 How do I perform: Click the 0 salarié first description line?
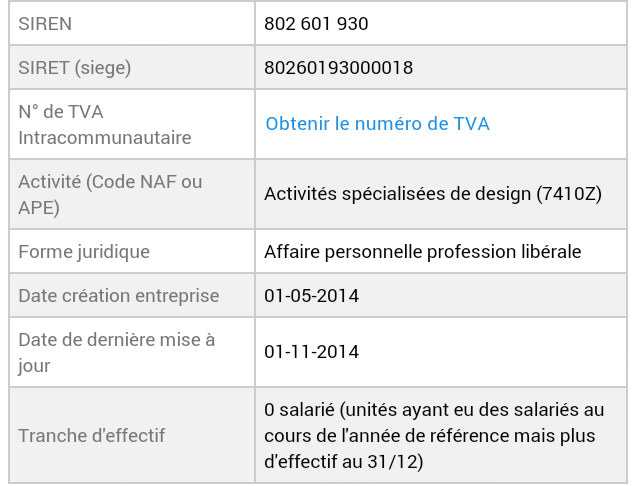tap(434, 410)
